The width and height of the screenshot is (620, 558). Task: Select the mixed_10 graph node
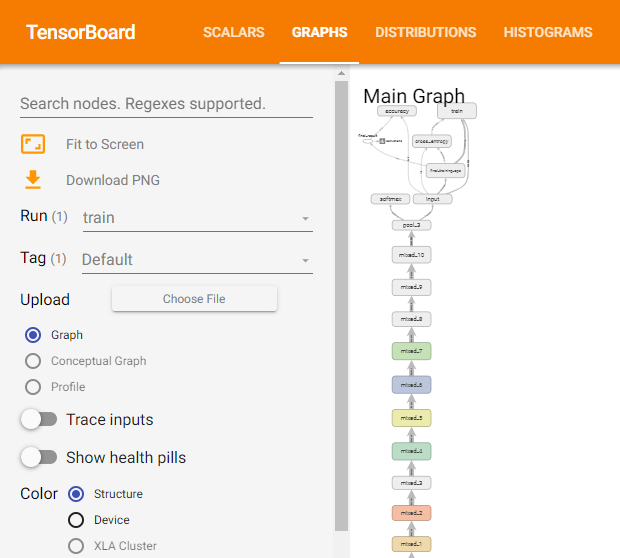click(x=411, y=255)
